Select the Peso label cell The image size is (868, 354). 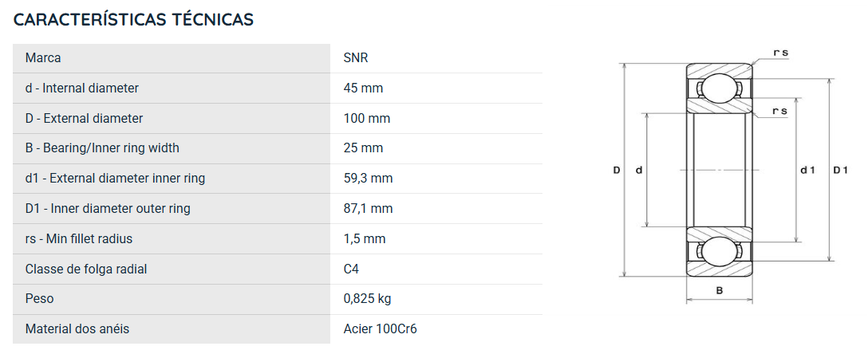point(172,299)
